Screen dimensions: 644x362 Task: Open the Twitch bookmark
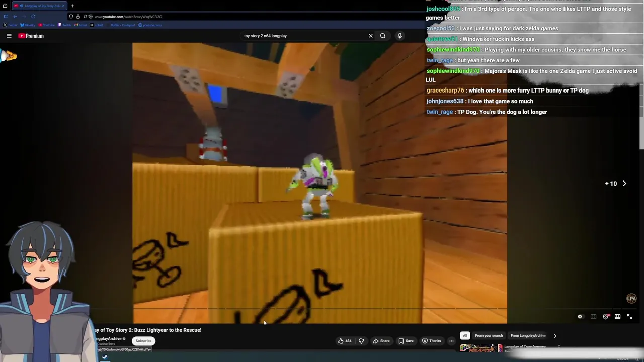(x=65, y=25)
